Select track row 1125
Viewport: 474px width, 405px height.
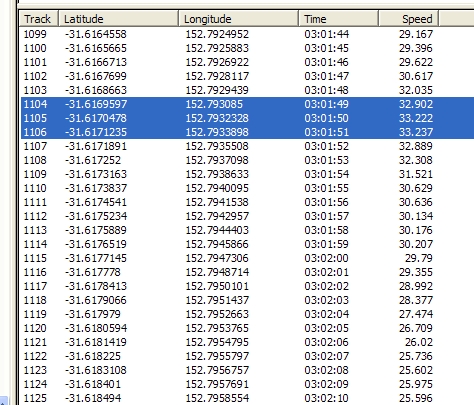(247, 398)
